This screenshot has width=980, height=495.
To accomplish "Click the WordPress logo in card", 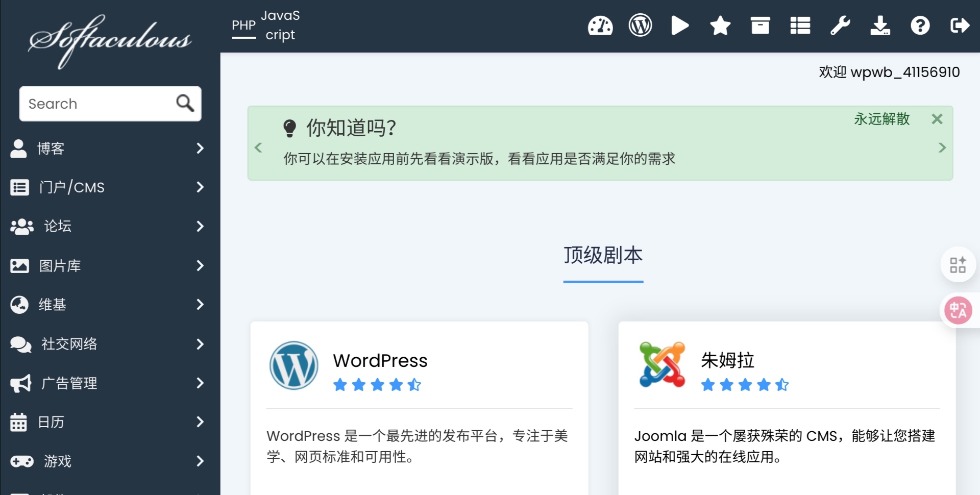I will click(x=293, y=365).
